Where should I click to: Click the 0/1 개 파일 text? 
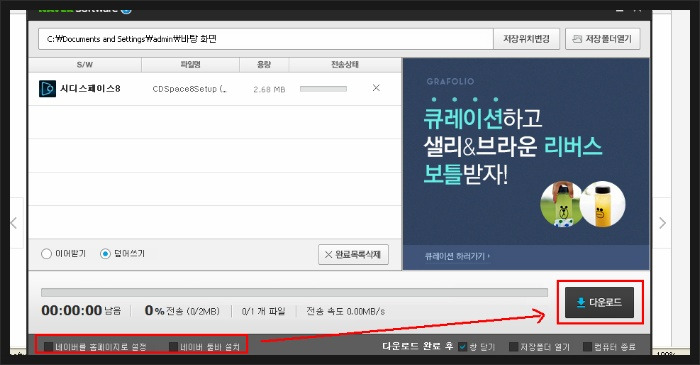[263, 311]
